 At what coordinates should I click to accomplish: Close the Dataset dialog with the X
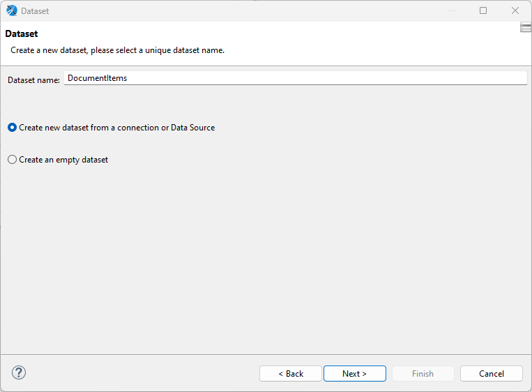pyautogui.click(x=515, y=10)
